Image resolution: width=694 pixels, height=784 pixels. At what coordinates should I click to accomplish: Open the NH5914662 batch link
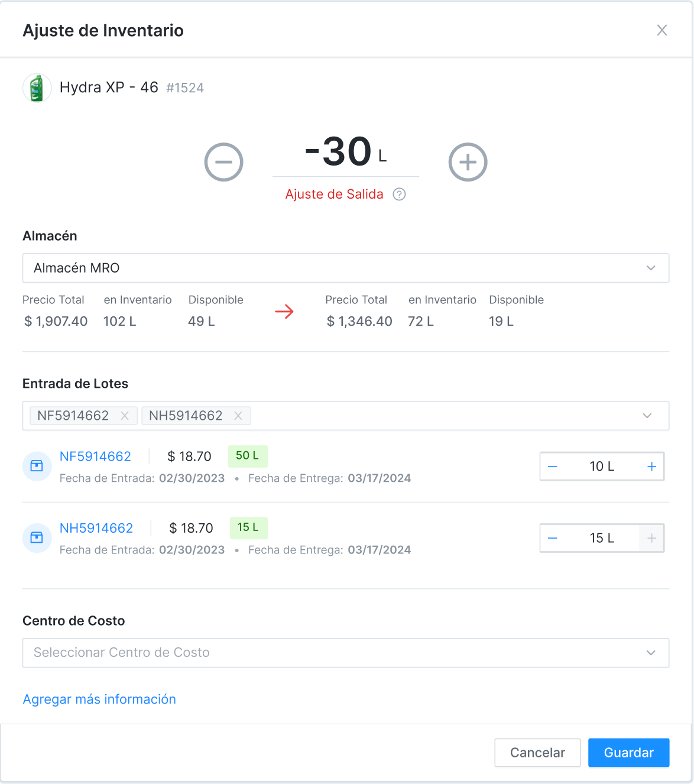(x=96, y=528)
